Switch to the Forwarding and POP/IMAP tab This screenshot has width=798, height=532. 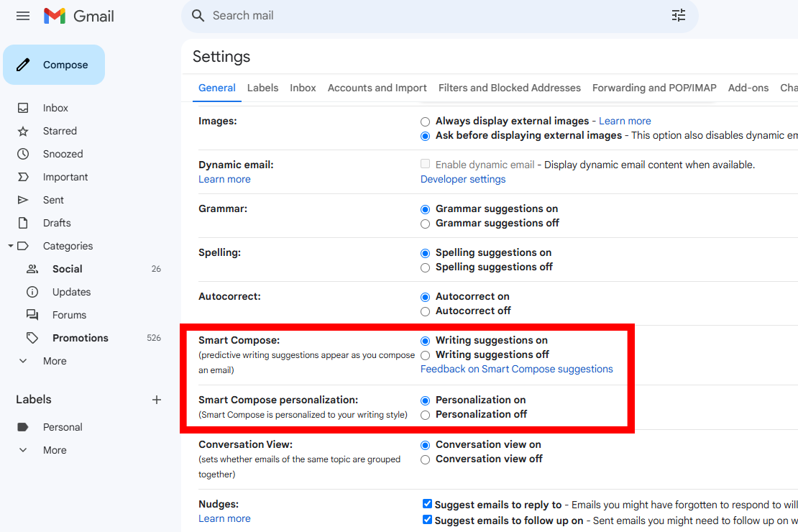(x=653, y=87)
